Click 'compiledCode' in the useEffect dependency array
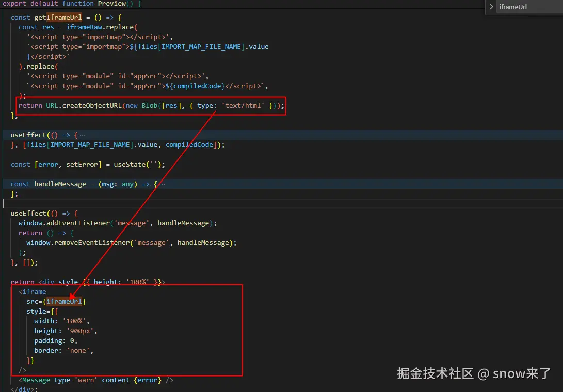The height and width of the screenshot is (392, 563). tap(189, 145)
